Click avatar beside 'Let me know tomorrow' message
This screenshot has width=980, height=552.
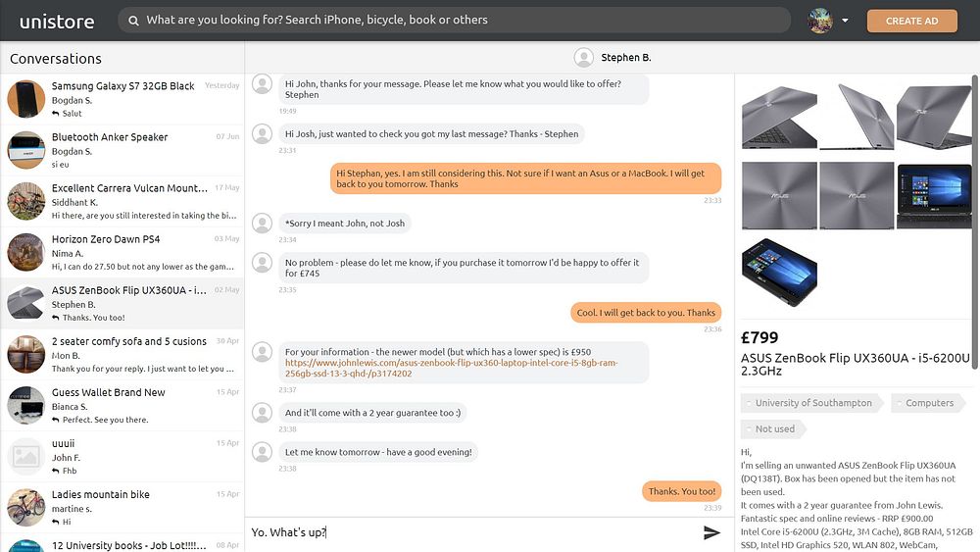(x=262, y=452)
